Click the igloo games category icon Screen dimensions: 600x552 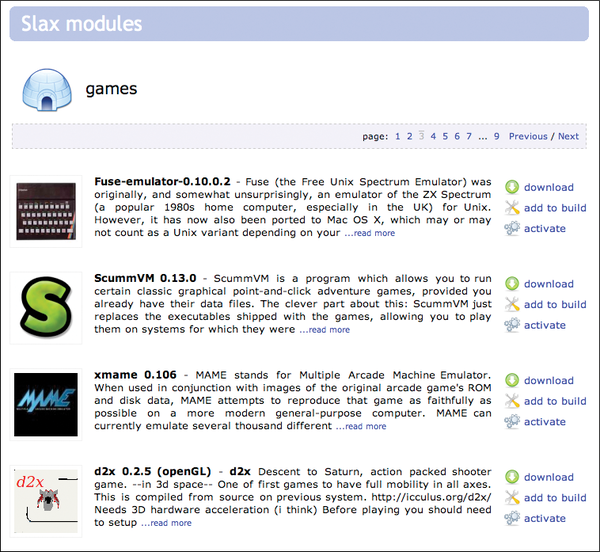pyautogui.click(x=47, y=90)
